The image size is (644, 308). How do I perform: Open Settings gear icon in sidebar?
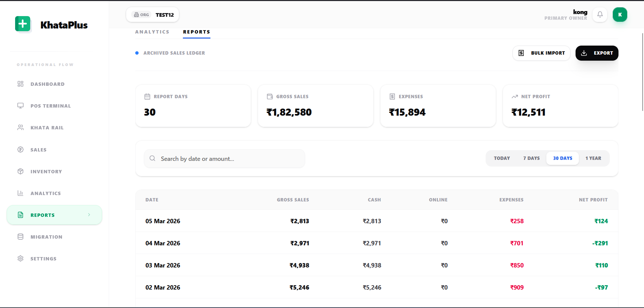20,258
